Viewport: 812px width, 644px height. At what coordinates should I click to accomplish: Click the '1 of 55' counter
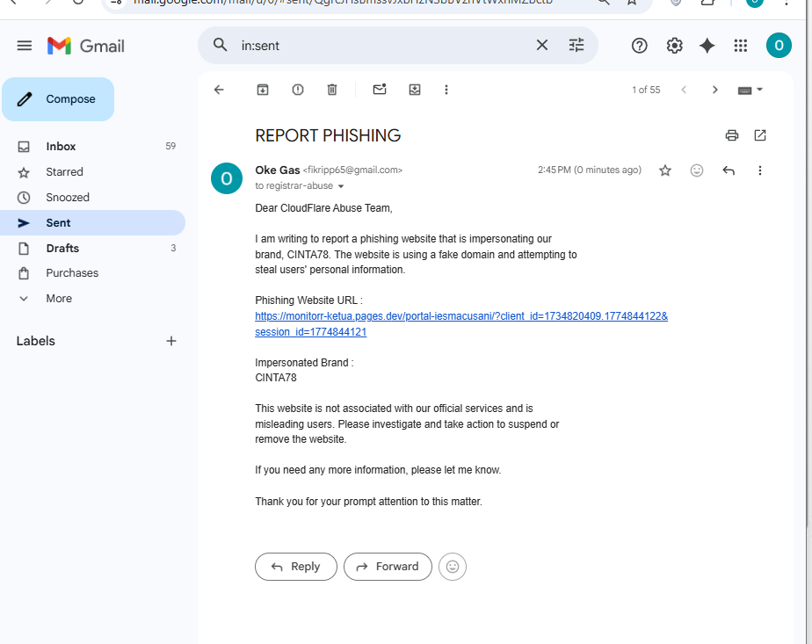(646, 90)
